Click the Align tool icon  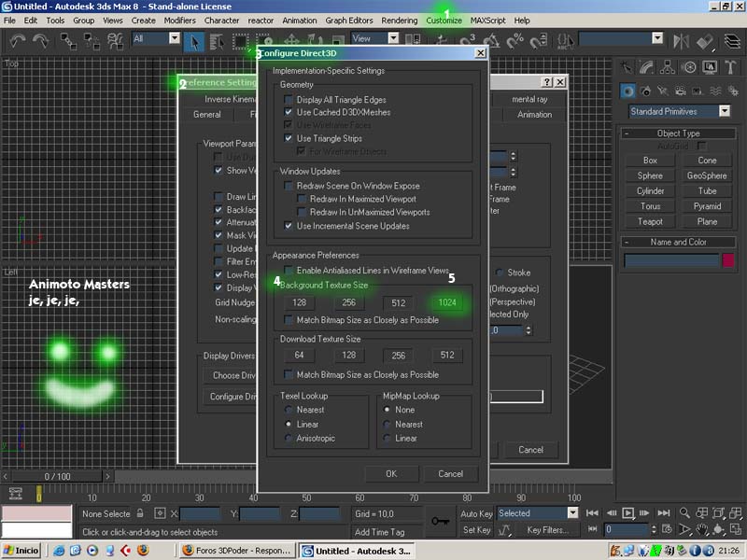(x=705, y=42)
